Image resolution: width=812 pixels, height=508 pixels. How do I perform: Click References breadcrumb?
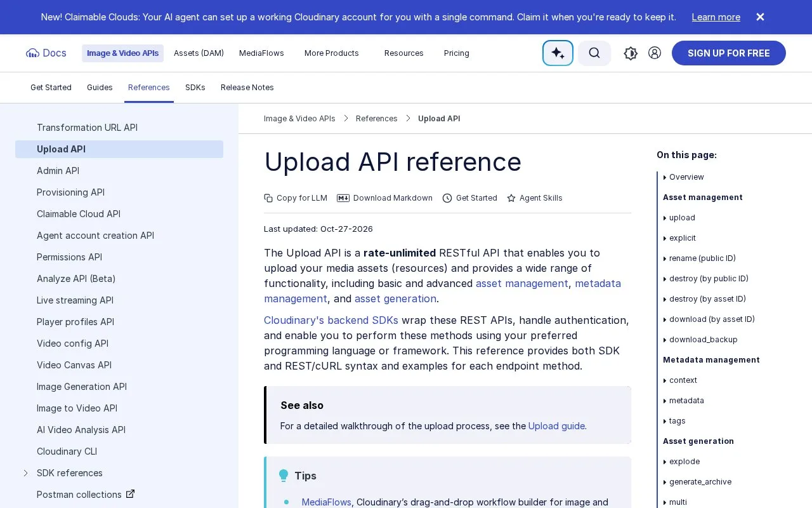(377, 119)
